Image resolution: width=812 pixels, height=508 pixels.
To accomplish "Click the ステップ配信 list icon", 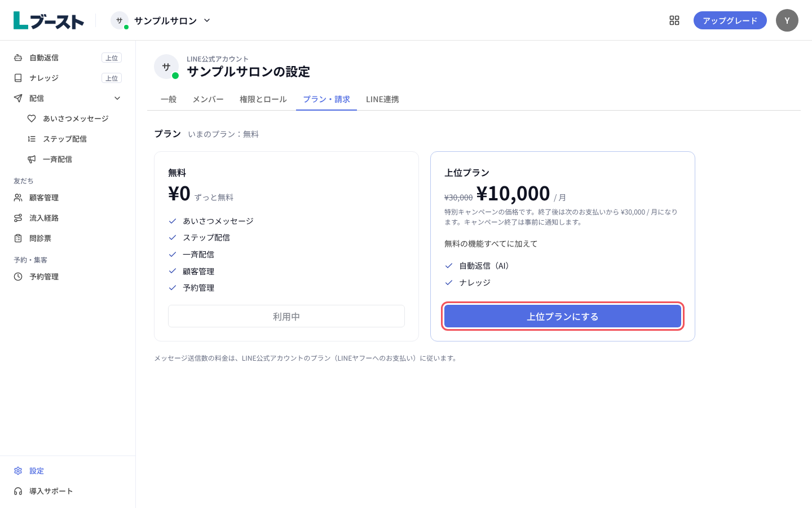I will click(32, 139).
